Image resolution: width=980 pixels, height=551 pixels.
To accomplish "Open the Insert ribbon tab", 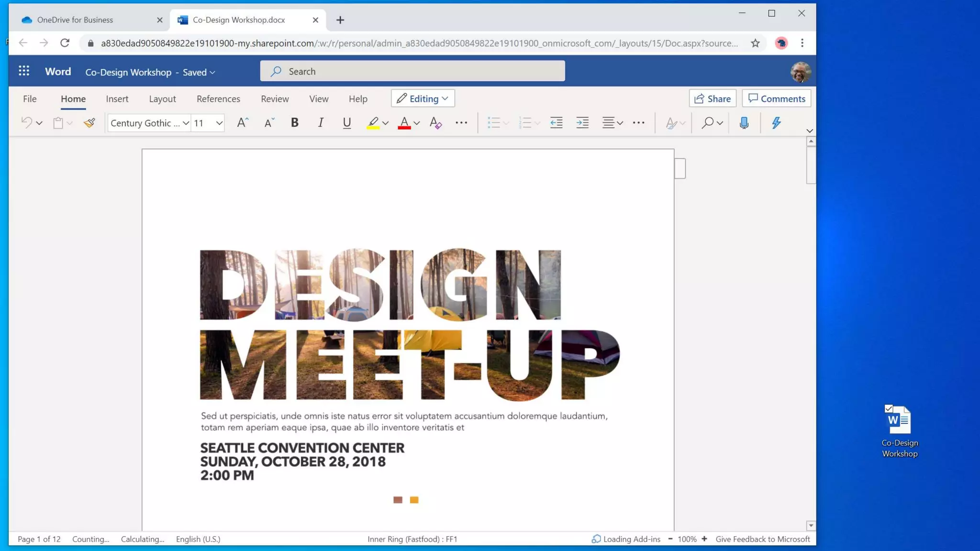I will click(x=117, y=99).
